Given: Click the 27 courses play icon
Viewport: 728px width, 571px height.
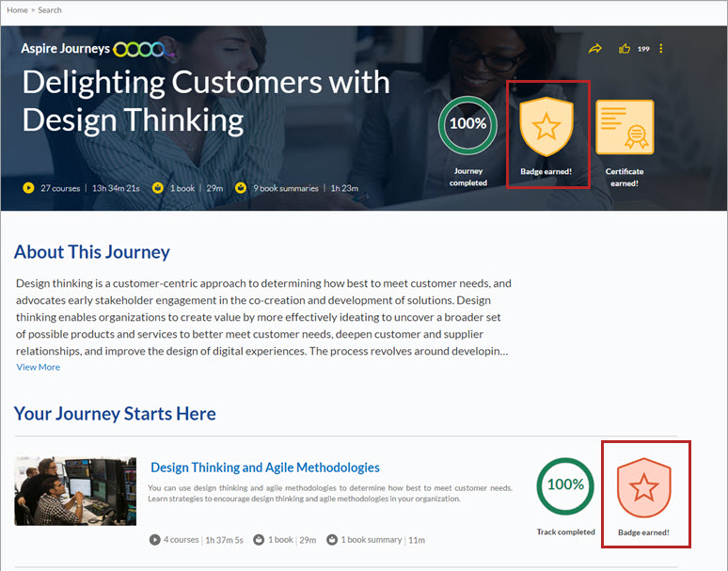Looking at the screenshot, I should (28, 188).
